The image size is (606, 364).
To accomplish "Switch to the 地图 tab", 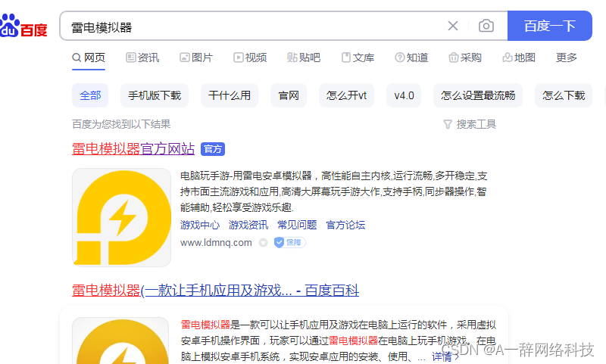I will [x=519, y=58].
